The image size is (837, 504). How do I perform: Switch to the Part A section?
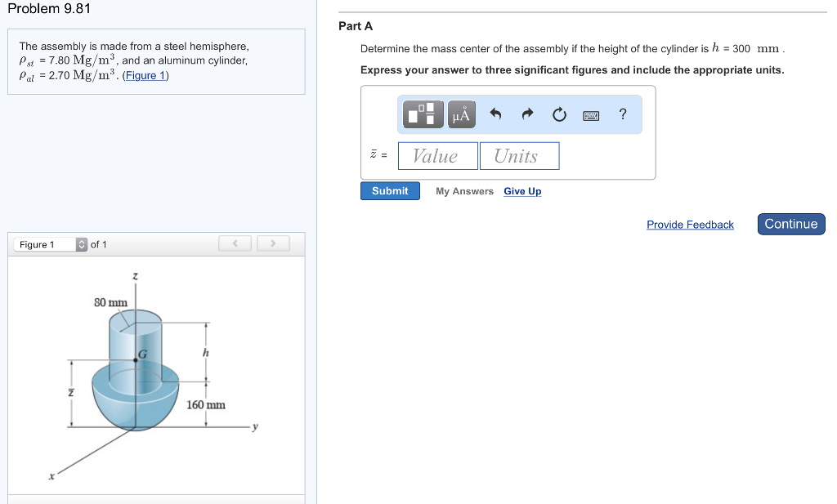pos(356,25)
